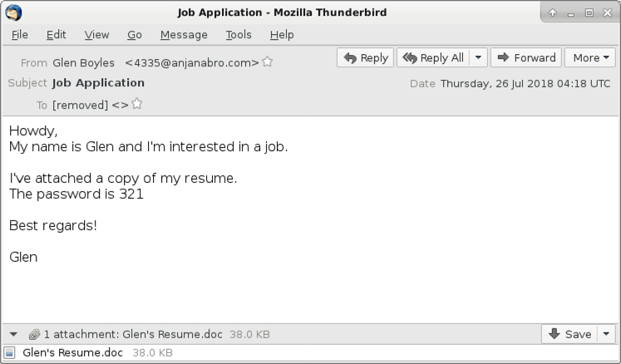Open the Tools menu

(x=239, y=35)
